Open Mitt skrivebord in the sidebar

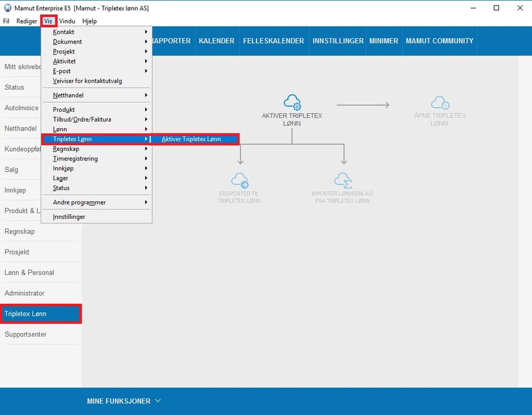pyautogui.click(x=21, y=67)
